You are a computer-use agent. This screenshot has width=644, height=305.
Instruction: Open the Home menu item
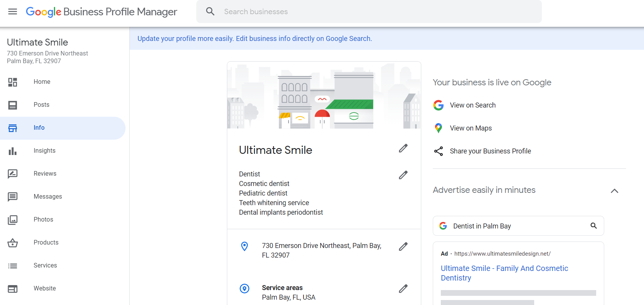tap(42, 82)
